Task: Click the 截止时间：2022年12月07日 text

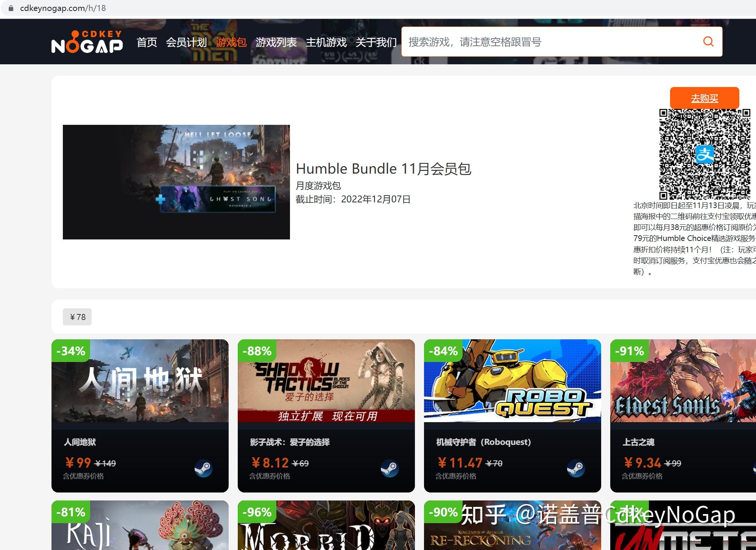Action: (353, 199)
